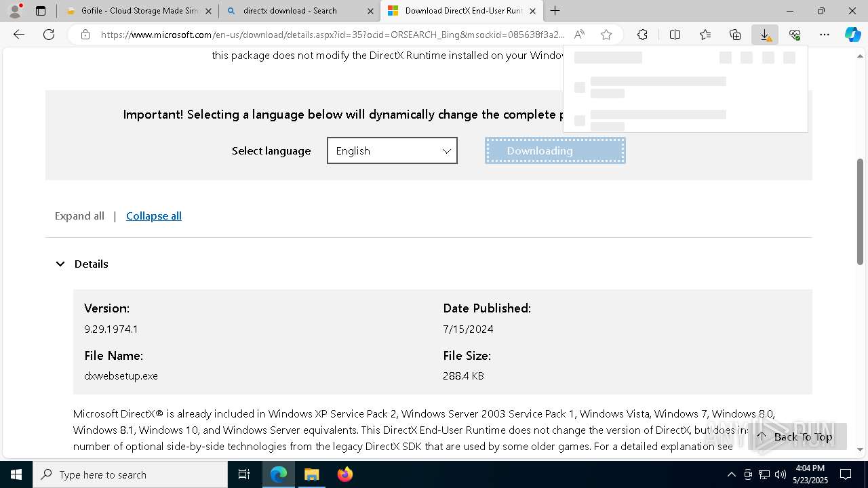Close the directx download Search tab

(x=370, y=11)
